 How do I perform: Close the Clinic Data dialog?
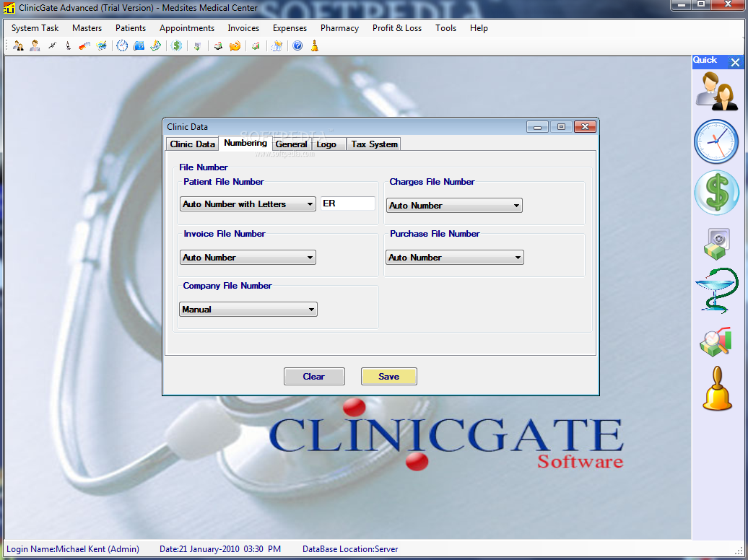tap(586, 127)
